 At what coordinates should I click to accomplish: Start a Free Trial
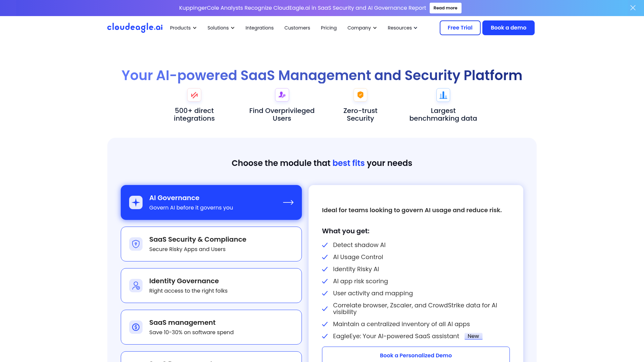tap(460, 28)
